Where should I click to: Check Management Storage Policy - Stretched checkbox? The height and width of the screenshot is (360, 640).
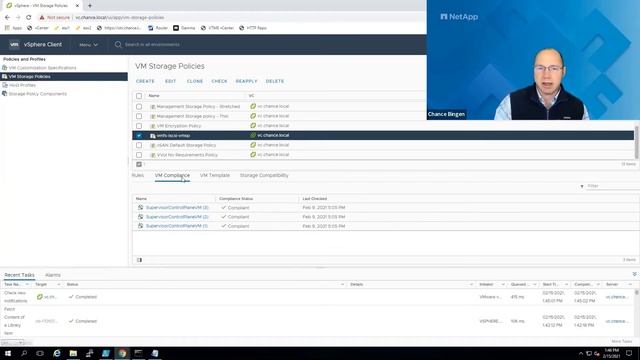[139, 107]
